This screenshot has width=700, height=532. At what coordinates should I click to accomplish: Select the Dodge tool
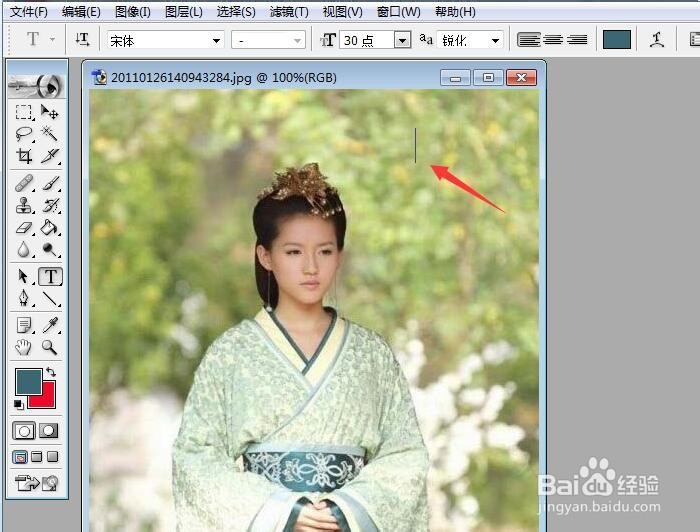tap(49, 249)
